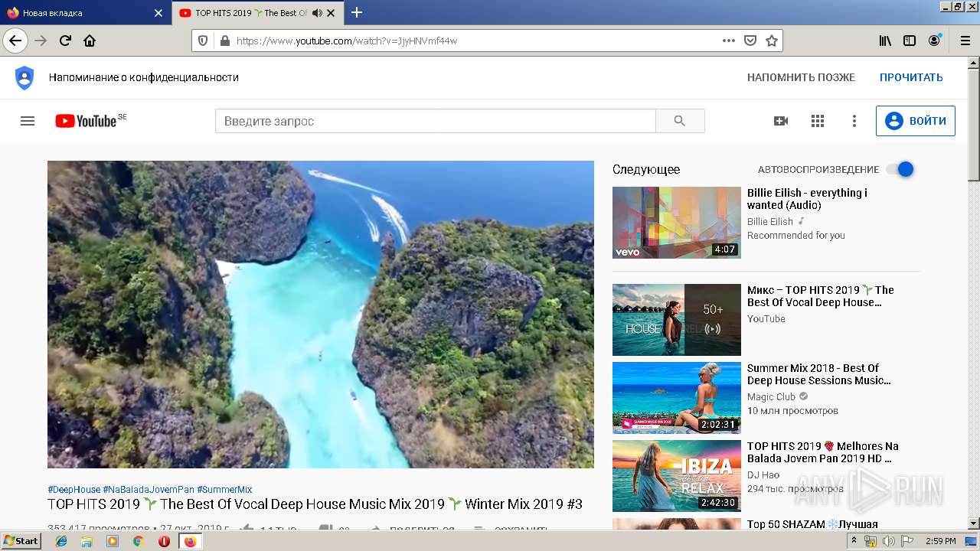The image size is (980, 551).
Task: Open Микс – TOP HITS 2019 title link
Action: (x=821, y=296)
